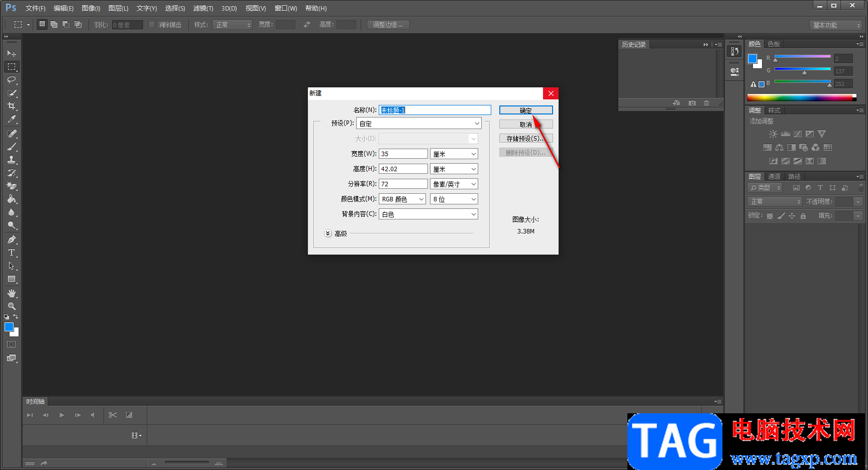868x470 pixels.
Task: Click the R channel slider
Action: tap(802, 56)
